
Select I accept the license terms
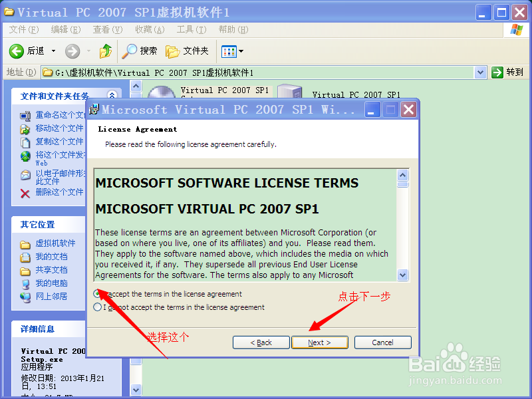(x=97, y=293)
